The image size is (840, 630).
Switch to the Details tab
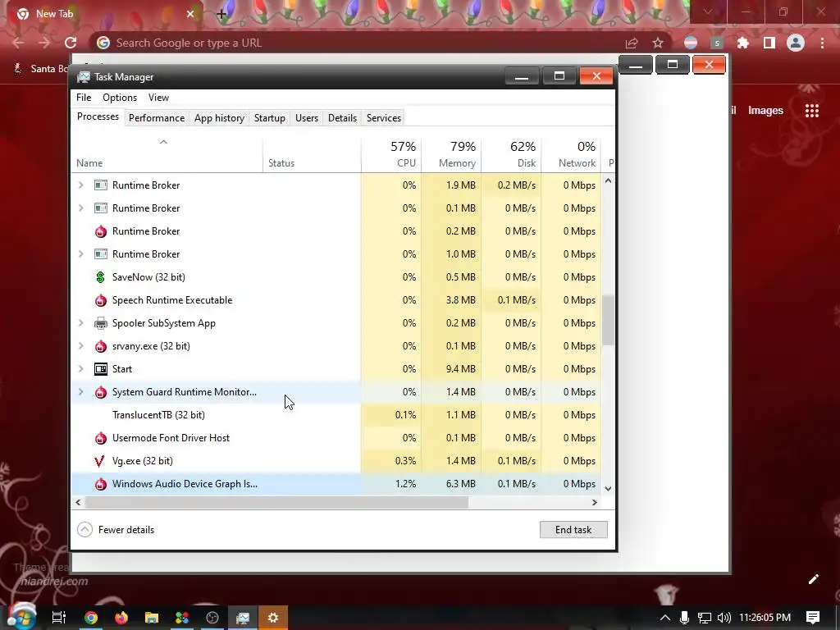(342, 118)
